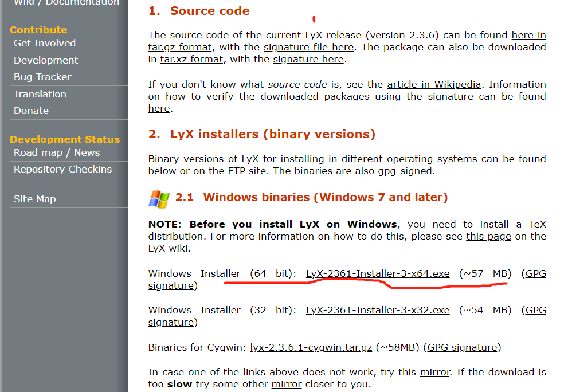
Task: Open the Donate page
Action: tap(31, 111)
